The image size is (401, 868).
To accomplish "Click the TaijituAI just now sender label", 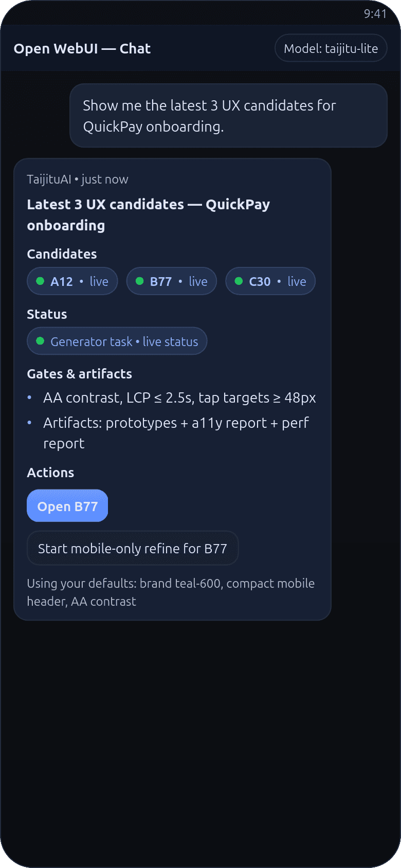I will (78, 179).
